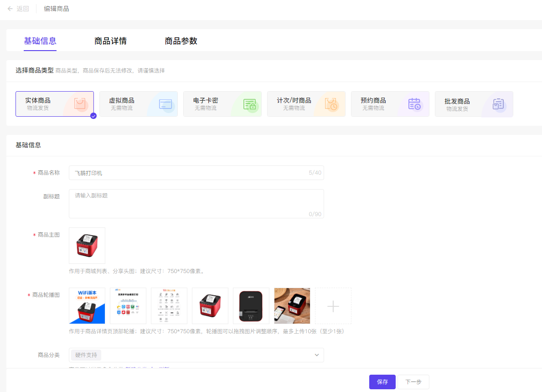Select the second carousel image with app logos
This screenshot has height=392, width=542.
point(128,306)
